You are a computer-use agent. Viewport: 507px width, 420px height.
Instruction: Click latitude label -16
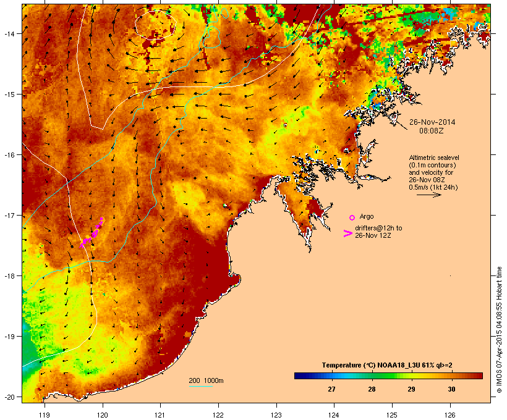tap(9, 155)
